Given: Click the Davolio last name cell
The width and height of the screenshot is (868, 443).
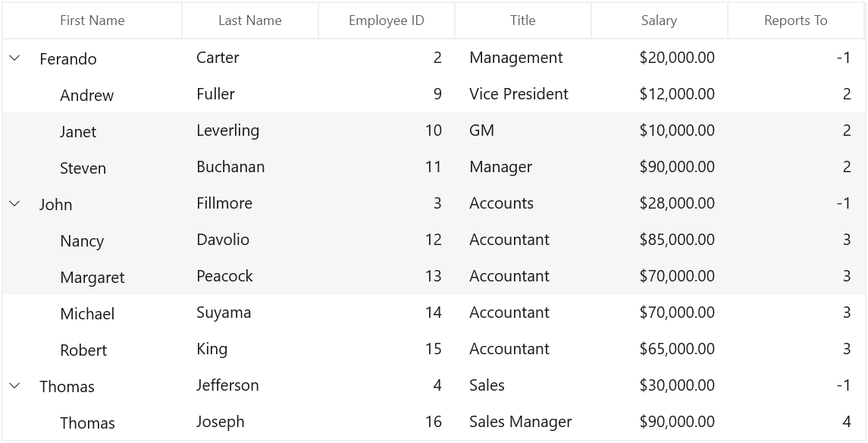Looking at the screenshot, I should (250, 240).
